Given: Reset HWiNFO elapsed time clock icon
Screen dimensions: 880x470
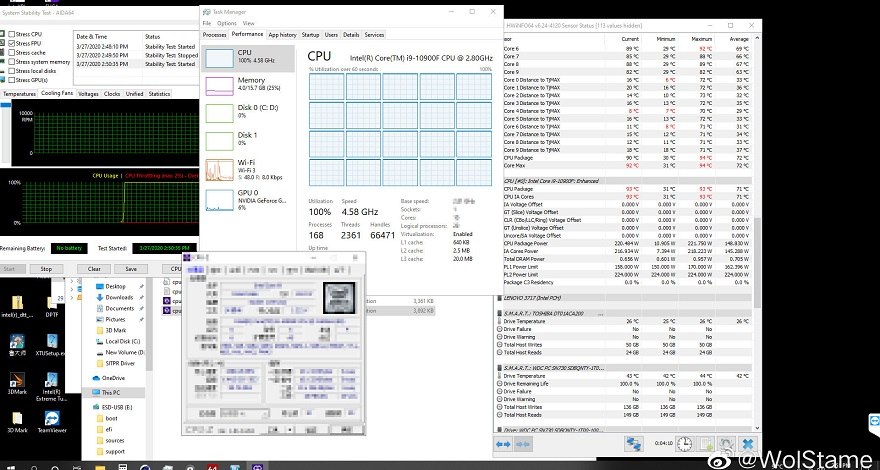Looking at the screenshot, I should [684, 444].
